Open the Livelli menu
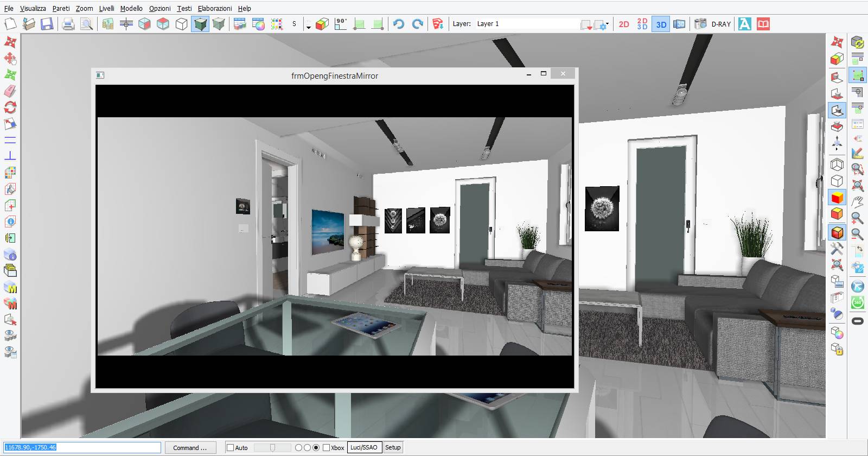This screenshot has height=456, width=868. [106, 8]
